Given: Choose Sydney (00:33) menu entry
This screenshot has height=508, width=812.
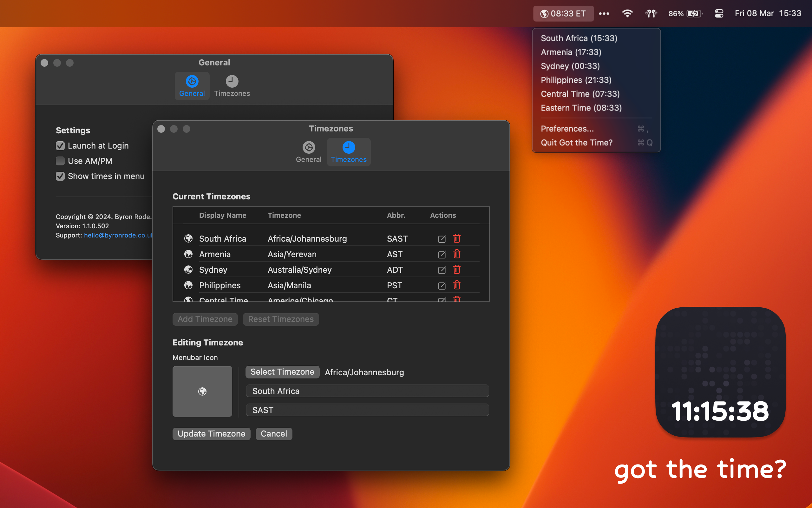Looking at the screenshot, I should coord(596,66).
